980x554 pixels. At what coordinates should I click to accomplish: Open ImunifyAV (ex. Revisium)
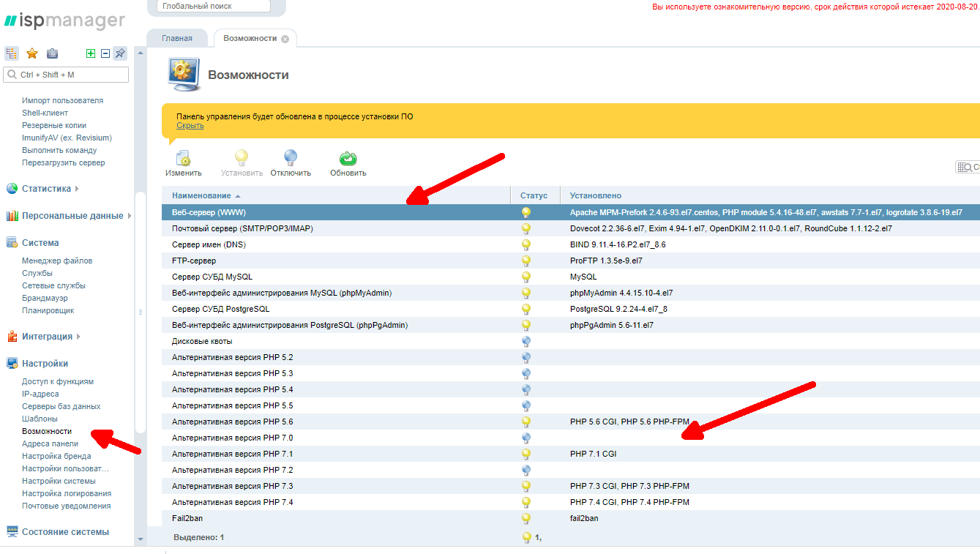point(67,138)
